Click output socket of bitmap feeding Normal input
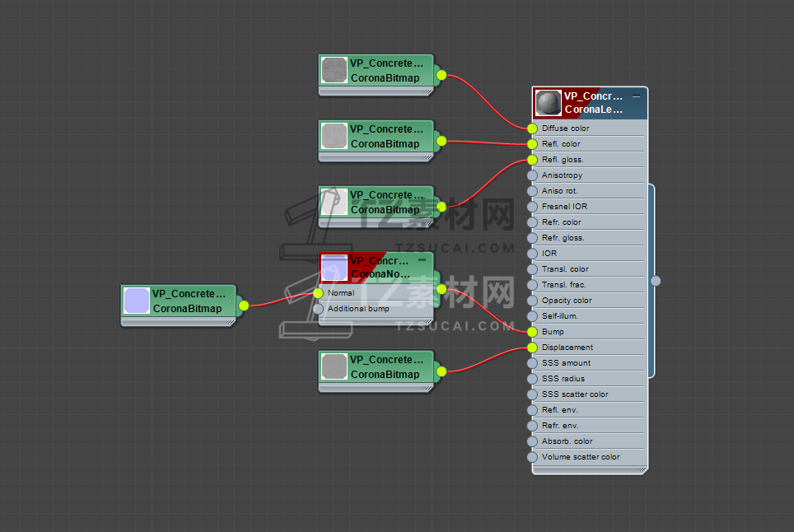 tap(244, 306)
